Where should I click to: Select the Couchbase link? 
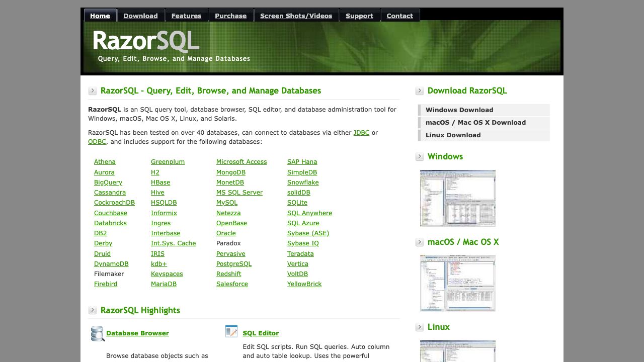111,213
